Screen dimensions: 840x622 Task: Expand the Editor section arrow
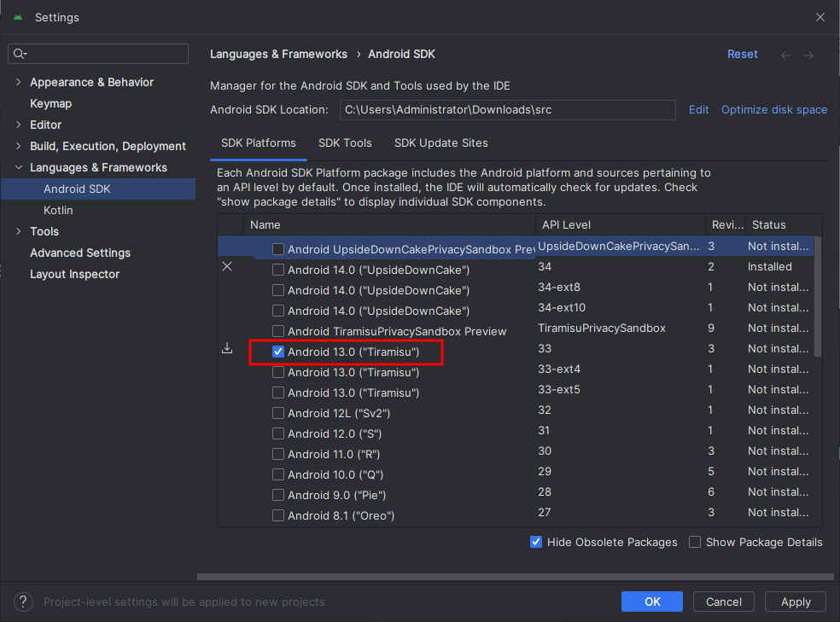pyautogui.click(x=19, y=125)
